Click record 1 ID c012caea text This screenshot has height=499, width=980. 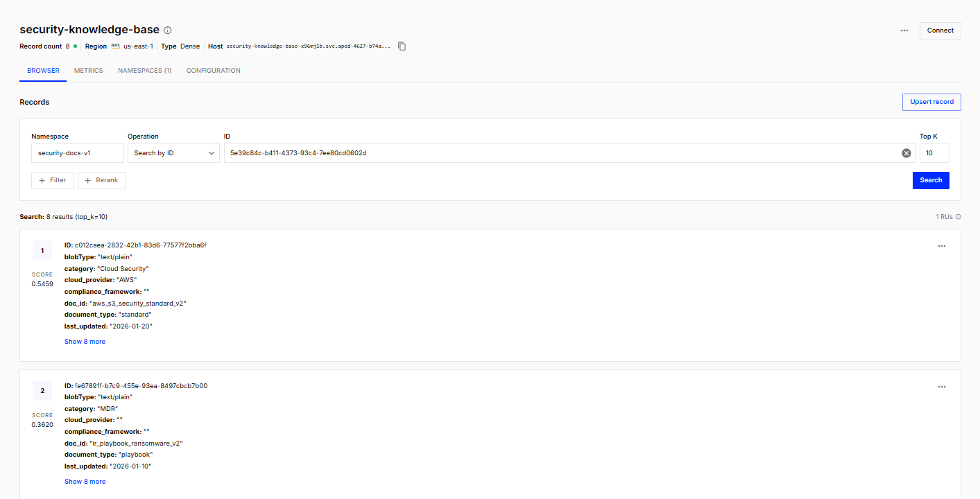(x=141, y=245)
